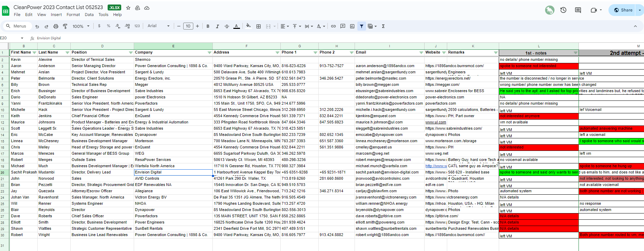This screenshot has height=251, width=644.
Task: Start a video call with camera icon
Action: click(x=596, y=10)
